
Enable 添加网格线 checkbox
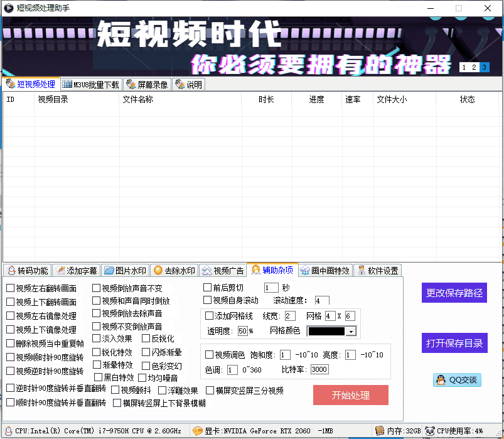pos(209,315)
